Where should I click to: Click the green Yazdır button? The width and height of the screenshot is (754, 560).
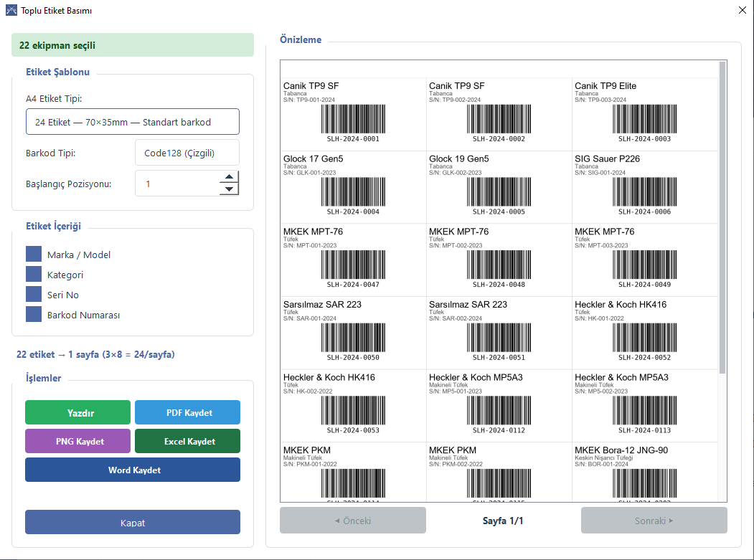(78, 412)
